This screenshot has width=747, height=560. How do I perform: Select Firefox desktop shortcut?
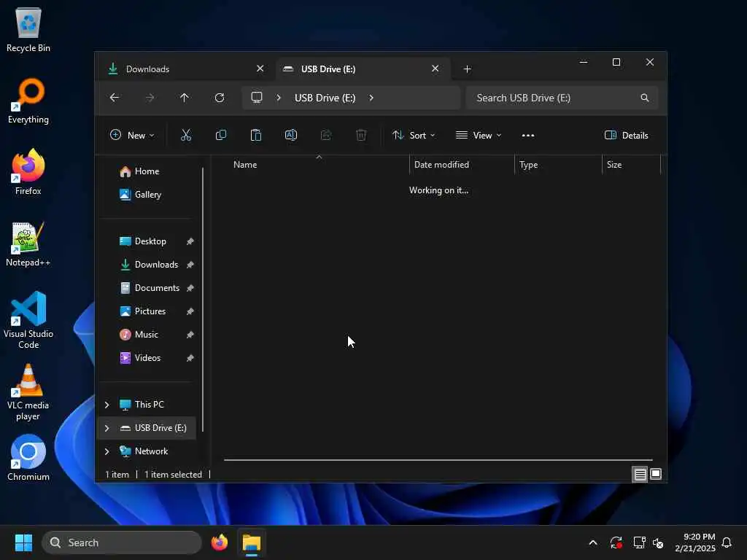click(x=28, y=172)
